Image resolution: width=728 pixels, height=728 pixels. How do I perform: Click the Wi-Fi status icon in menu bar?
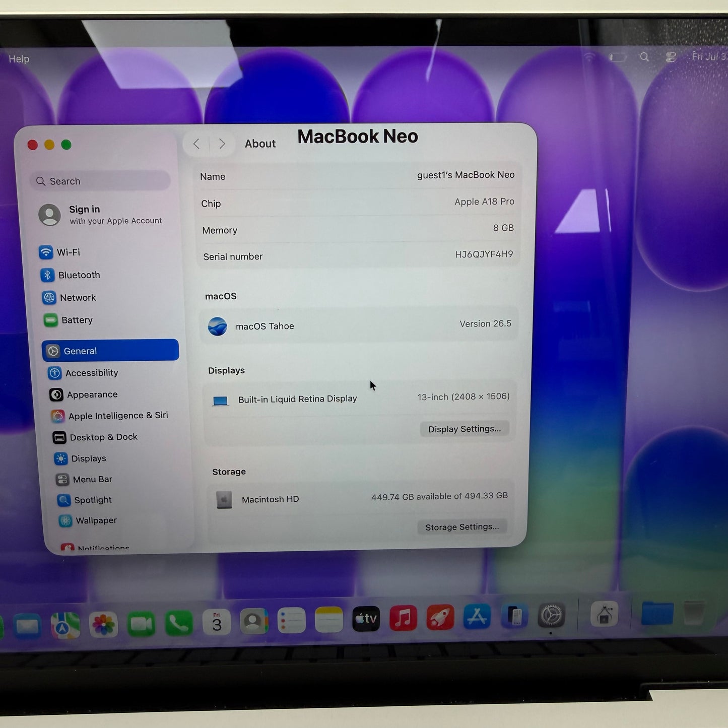coord(589,57)
